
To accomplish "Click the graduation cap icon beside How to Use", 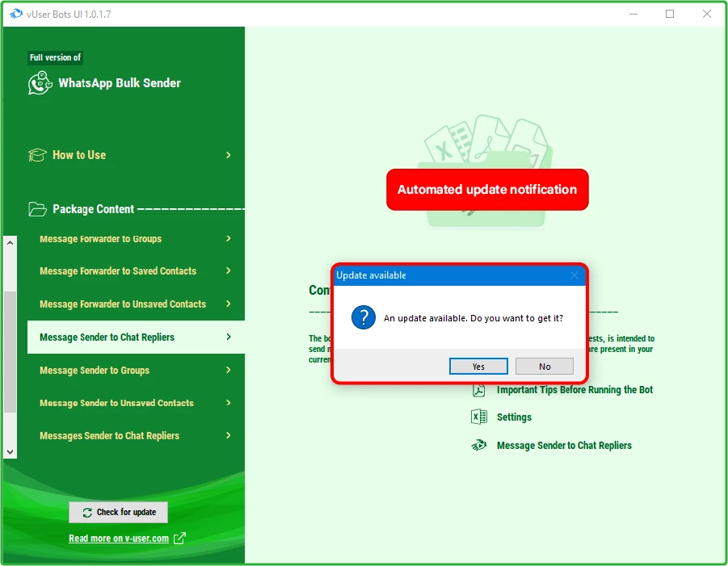I will [x=37, y=155].
